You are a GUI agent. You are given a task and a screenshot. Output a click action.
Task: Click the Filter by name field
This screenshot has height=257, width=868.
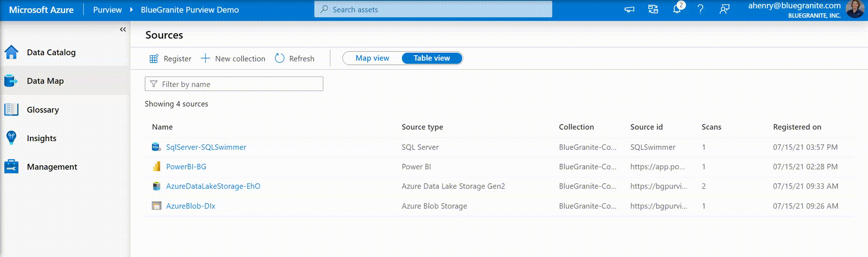(x=234, y=84)
